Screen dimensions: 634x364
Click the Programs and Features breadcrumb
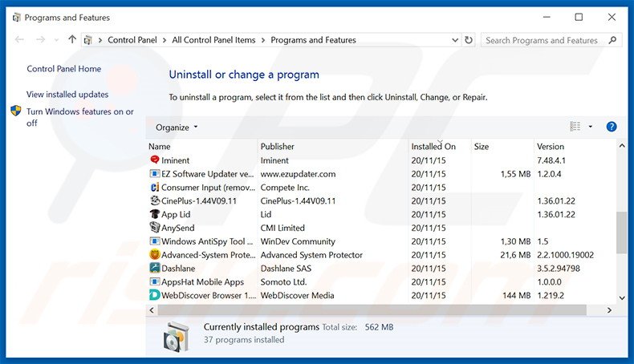[313, 40]
